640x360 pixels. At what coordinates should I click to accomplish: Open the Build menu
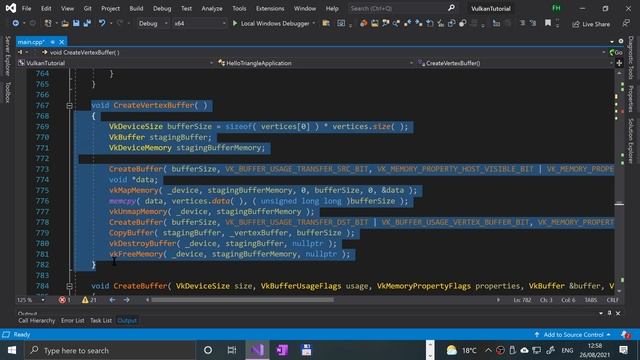(x=136, y=8)
